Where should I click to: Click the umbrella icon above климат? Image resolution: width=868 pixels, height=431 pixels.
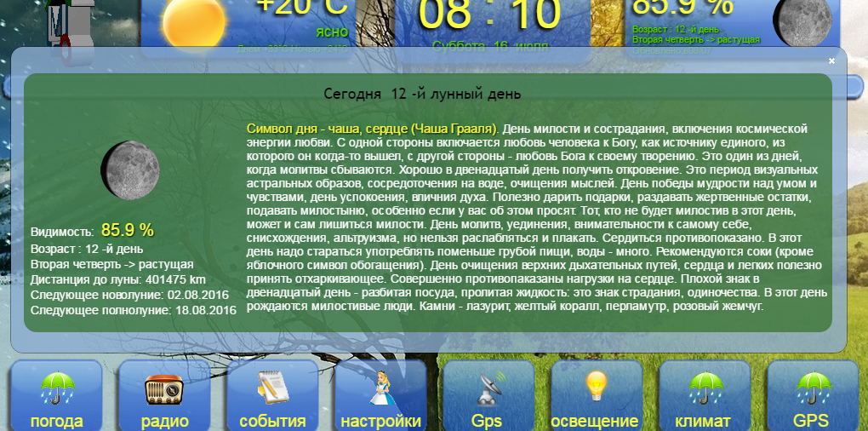[x=705, y=388]
